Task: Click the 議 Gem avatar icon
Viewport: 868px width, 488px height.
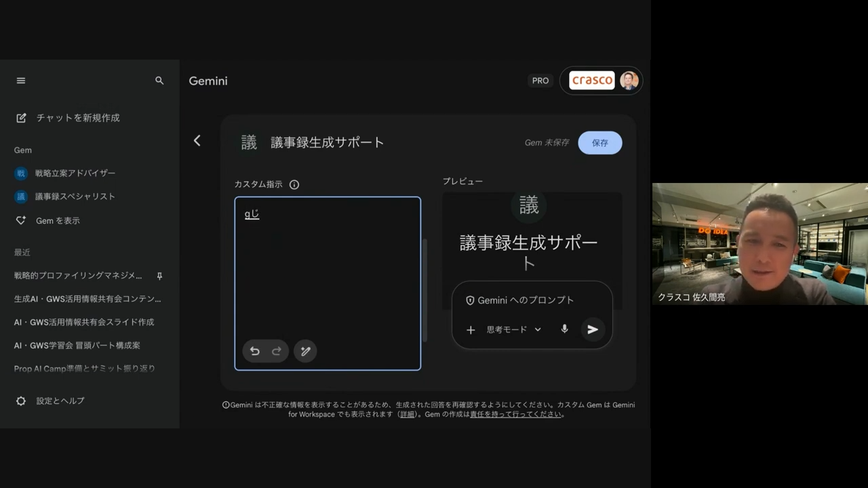Action: (249, 142)
